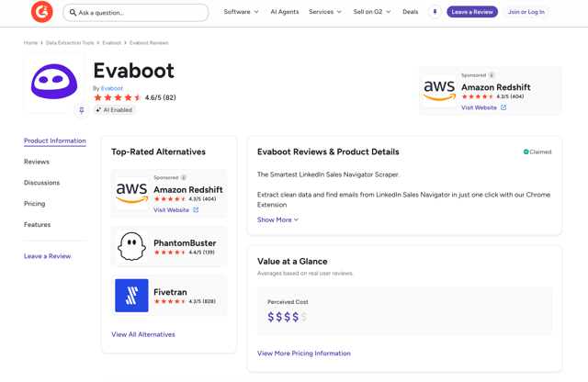Image resolution: width=588 pixels, height=382 pixels.
Task: Click the Claimed label text
Action: click(x=540, y=152)
